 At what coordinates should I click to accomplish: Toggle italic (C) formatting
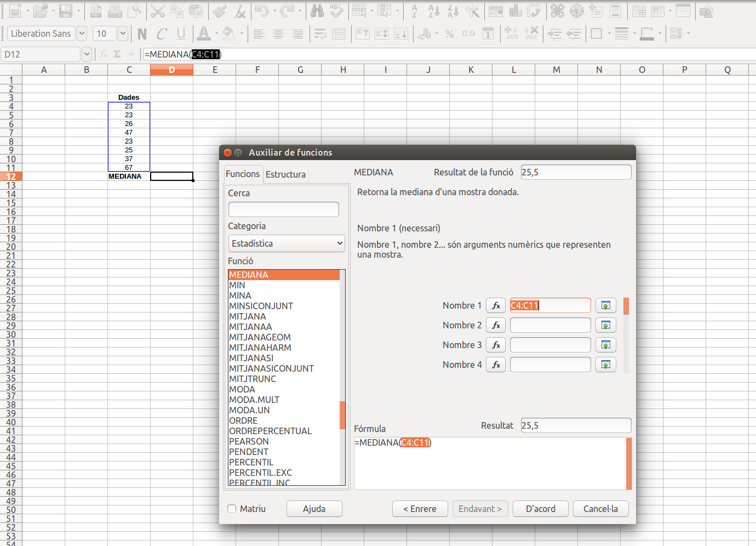click(162, 34)
